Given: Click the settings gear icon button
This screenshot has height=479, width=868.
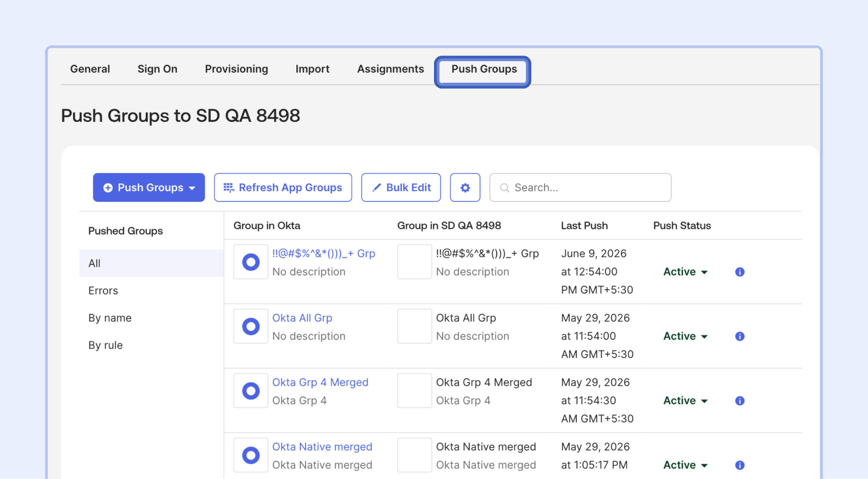Looking at the screenshot, I should pos(465,187).
